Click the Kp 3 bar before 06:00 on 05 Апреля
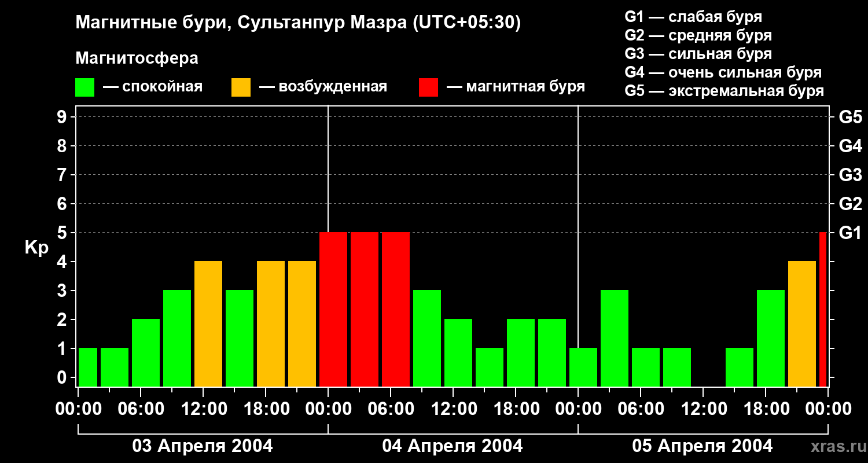Image resolution: width=868 pixels, height=463 pixels. [615, 338]
